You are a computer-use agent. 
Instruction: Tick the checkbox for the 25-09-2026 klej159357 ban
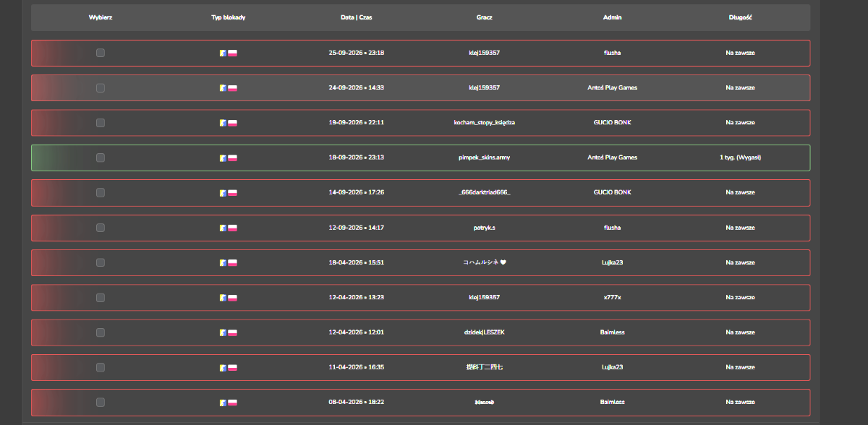click(x=101, y=53)
